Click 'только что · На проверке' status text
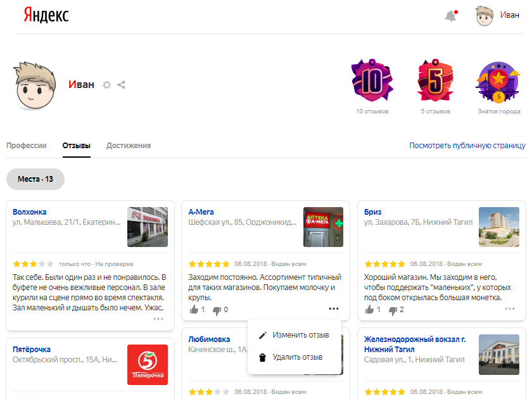Image resolution: width=532 pixels, height=399 pixels. pos(96,264)
